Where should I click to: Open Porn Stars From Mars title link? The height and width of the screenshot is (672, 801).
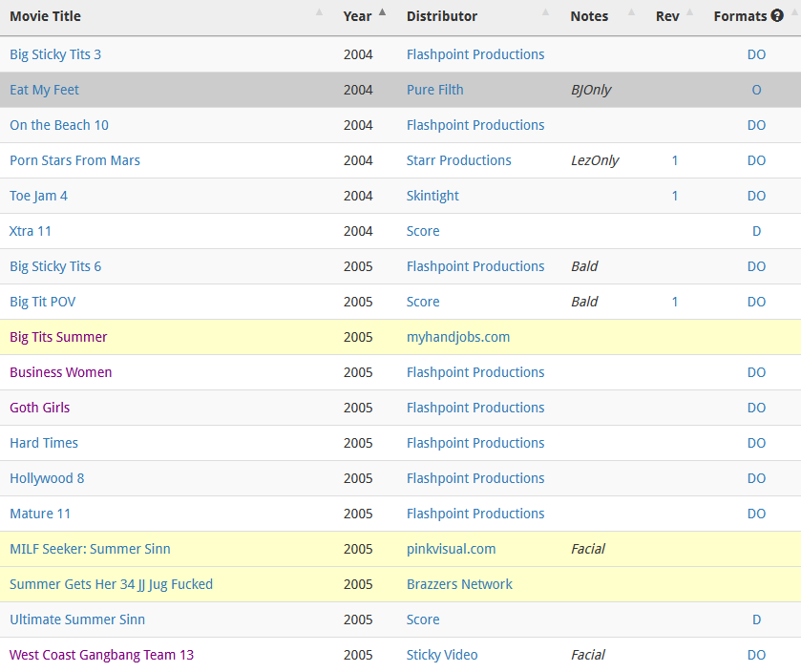tap(74, 160)
